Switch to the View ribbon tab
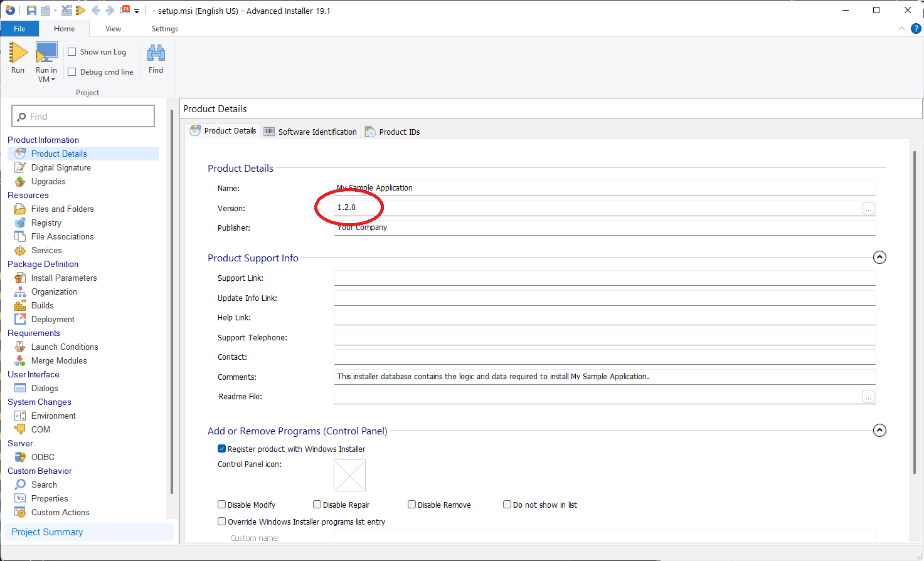This screenshot has height=561, width=924. pos(113,29)
